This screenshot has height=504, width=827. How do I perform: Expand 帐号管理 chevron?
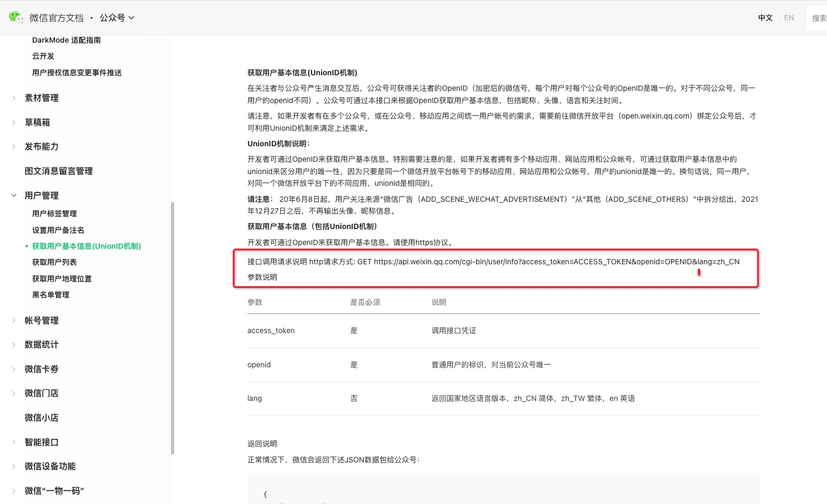click(x=14, y=320)
